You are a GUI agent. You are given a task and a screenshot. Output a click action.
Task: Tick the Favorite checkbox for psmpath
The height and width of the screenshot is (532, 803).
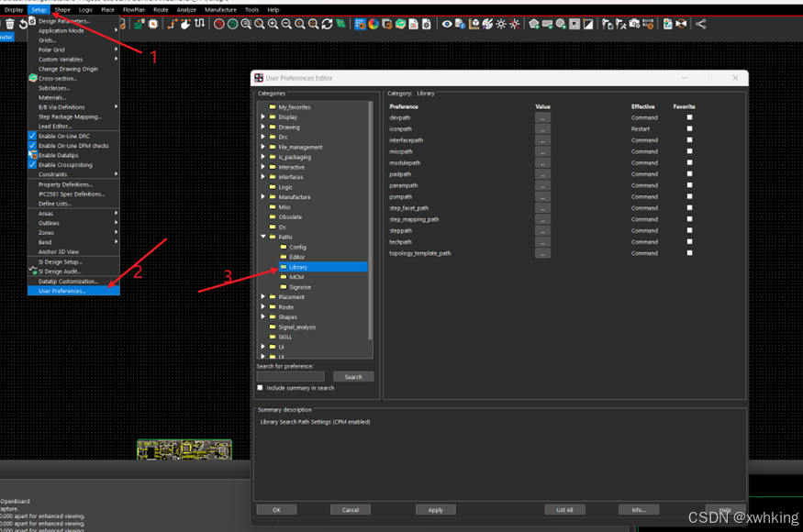pos(689,196)
